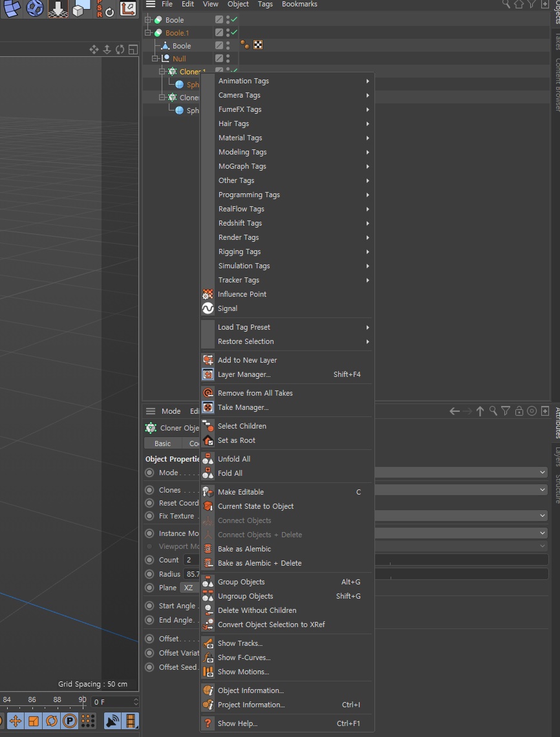
Task: Click the material tag on the Boole child row
Action: coord(245,45)
